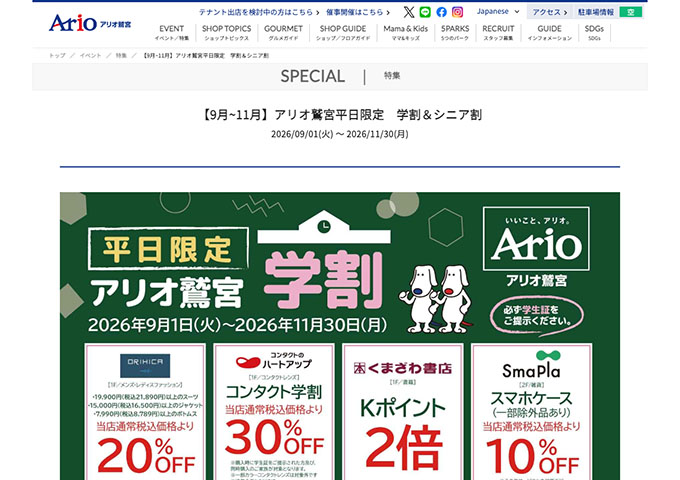The height and width of the screenshot is (480, 680).
Task: Click the SPECIAL section heading
Action: (313, 76)
